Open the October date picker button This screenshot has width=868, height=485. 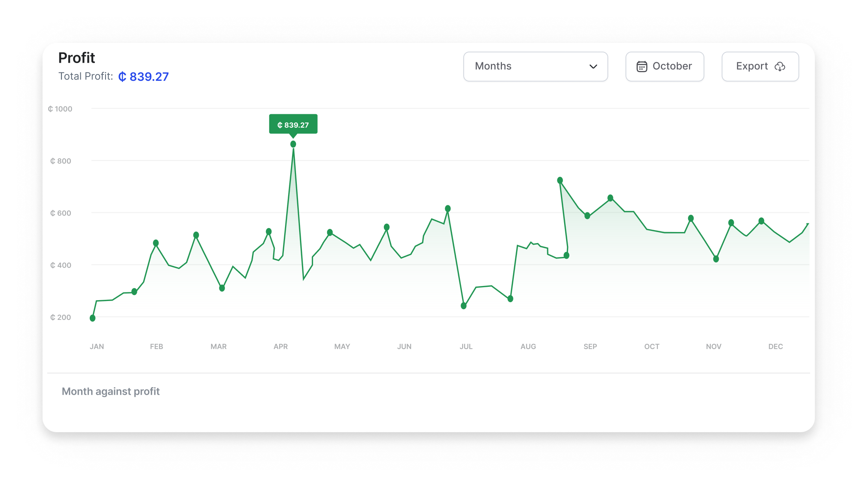click(664, 66)
